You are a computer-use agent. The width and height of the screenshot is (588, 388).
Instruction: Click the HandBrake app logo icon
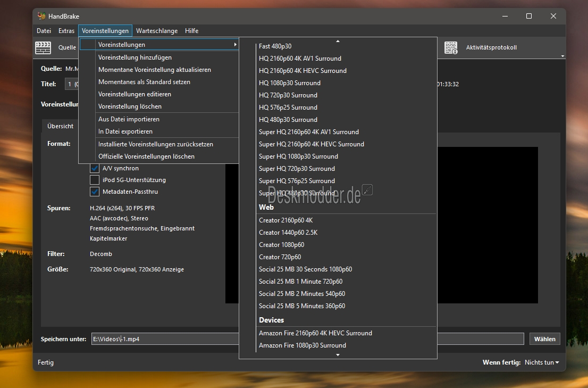click(x=41, y=16)
